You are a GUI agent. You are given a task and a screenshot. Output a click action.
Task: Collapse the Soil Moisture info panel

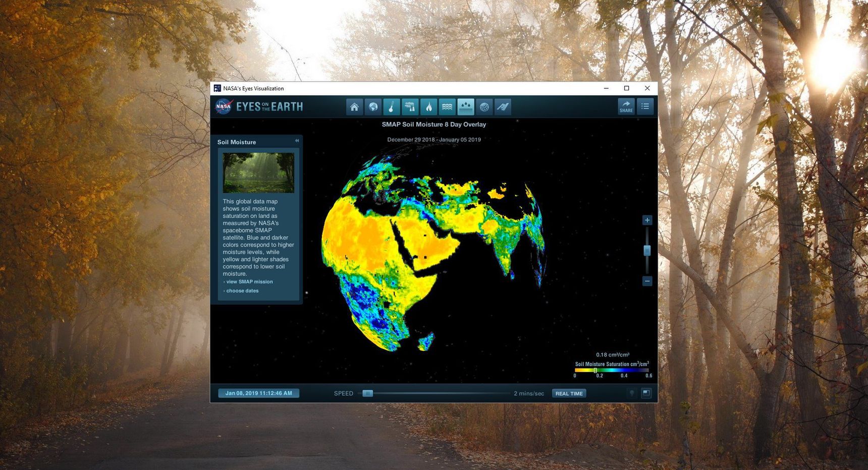tap(297, 141)
